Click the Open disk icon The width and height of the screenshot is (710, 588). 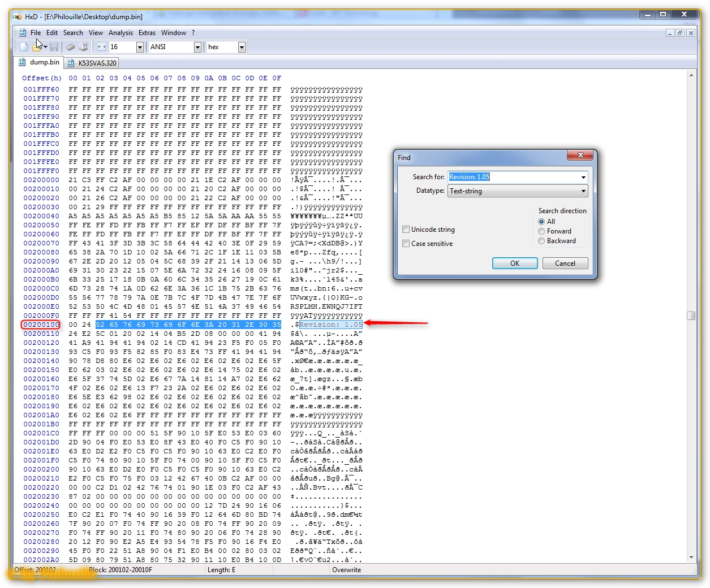(84, 47)
